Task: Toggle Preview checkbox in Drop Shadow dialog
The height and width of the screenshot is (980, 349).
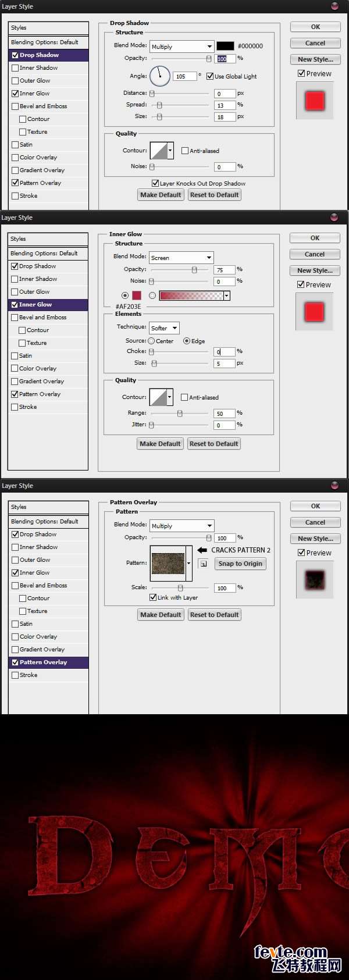Action: (301, 73)
